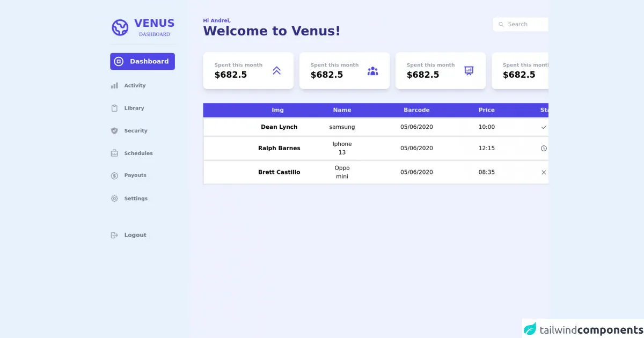Log out using the Logout link
Image resolution: width=644 pixels, height=338 pixels.
(x=135, y=235)
